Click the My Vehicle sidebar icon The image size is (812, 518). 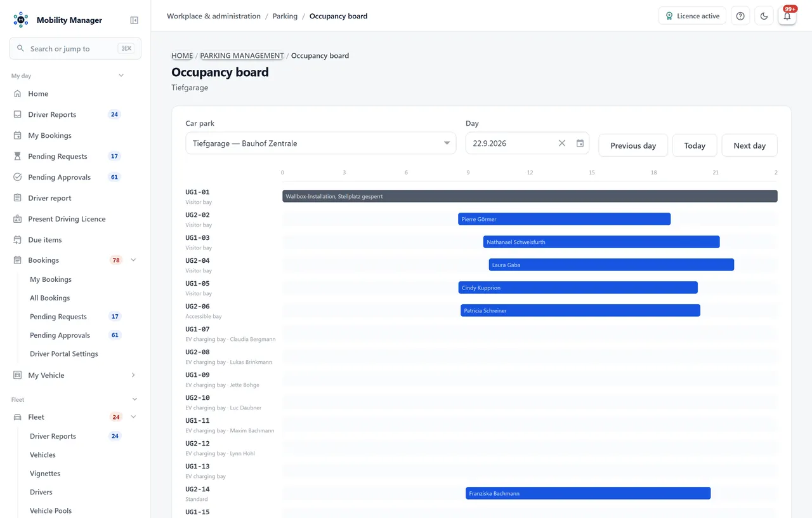point(18,375)
